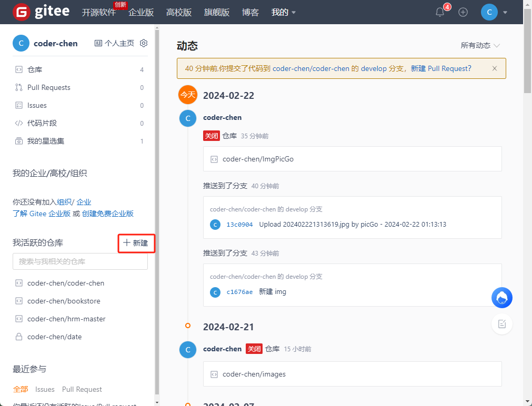
Task: Go to 个人主页 profile link
Action: tap(114, 43)
